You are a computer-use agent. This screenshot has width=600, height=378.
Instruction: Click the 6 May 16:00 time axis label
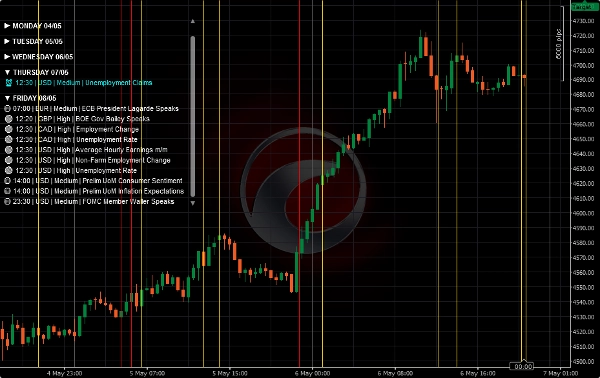pyautogui.click(x=478, y=373)
